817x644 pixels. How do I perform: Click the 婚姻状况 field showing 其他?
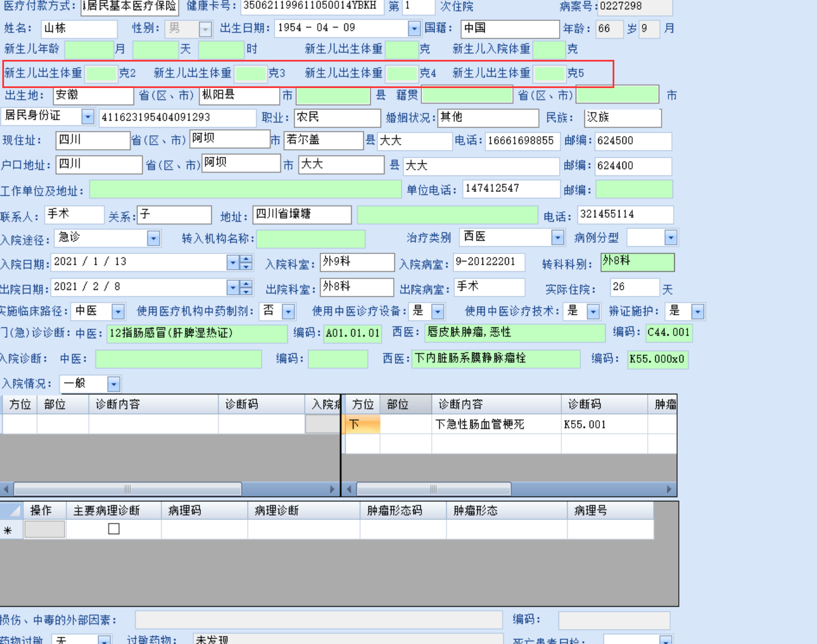488,117
